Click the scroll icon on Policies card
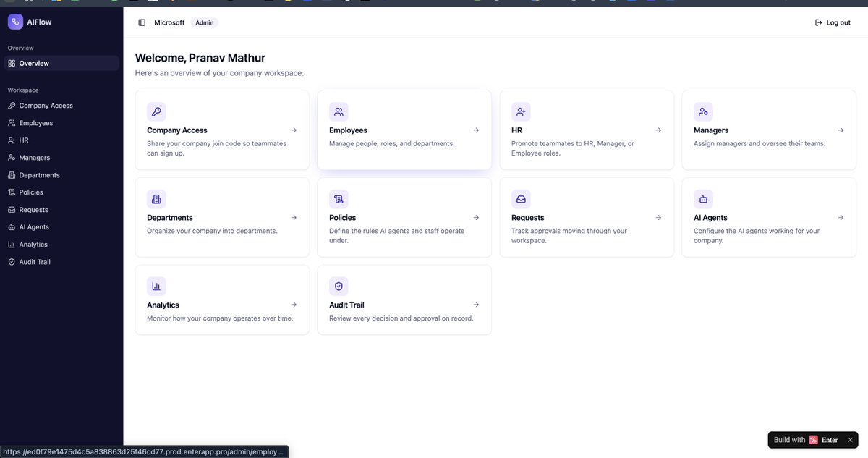The width and height of the screenshot is (868, 458). point(339,199)
